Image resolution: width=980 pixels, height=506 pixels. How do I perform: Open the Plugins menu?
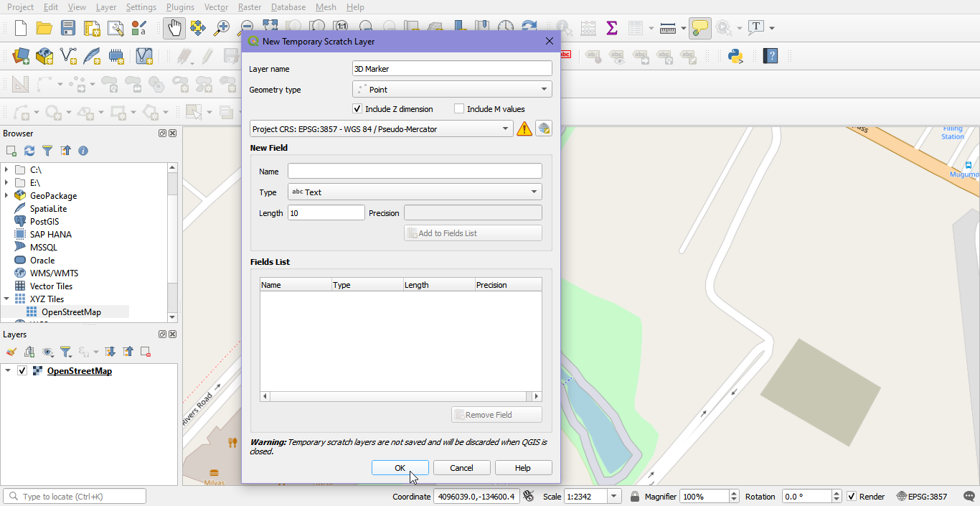(180, 7)
